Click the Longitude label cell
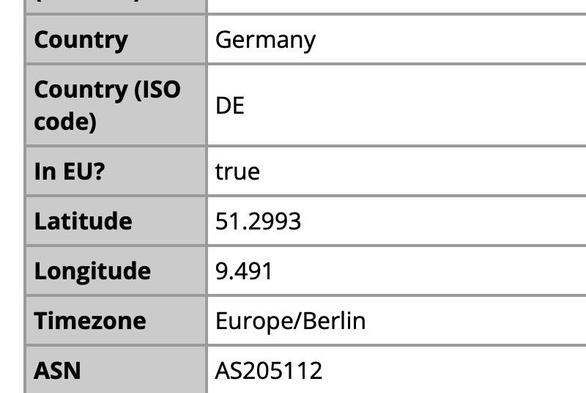Image resolution: width=586 pixels, height=393 pixels. pyautogui.click(x=115, y=271)
